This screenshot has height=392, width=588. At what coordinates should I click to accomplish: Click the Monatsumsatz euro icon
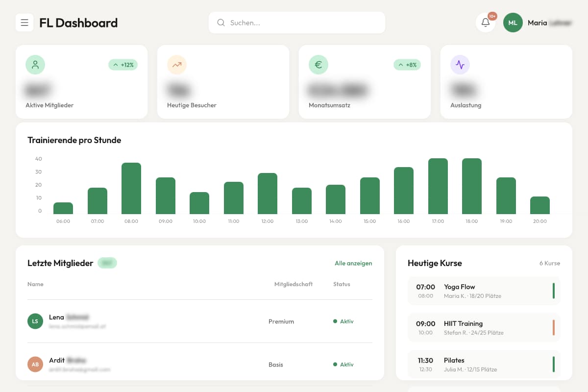(x=318, y=64)
